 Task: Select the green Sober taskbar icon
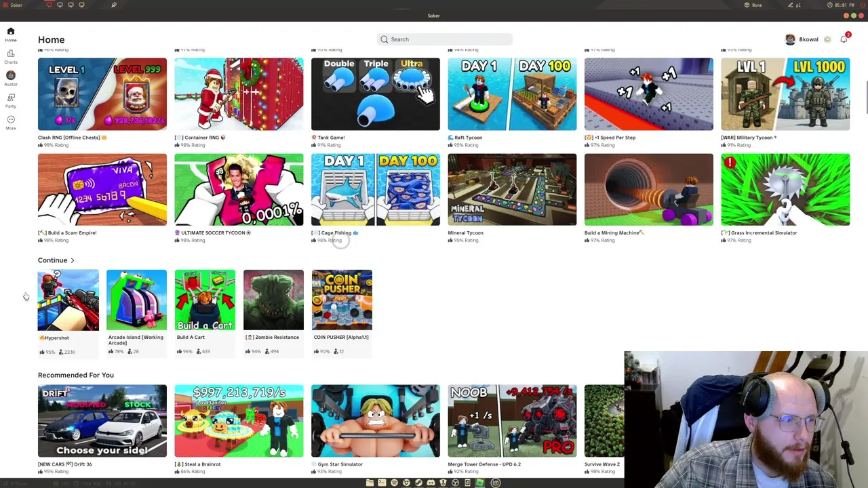tap(479, 483)
